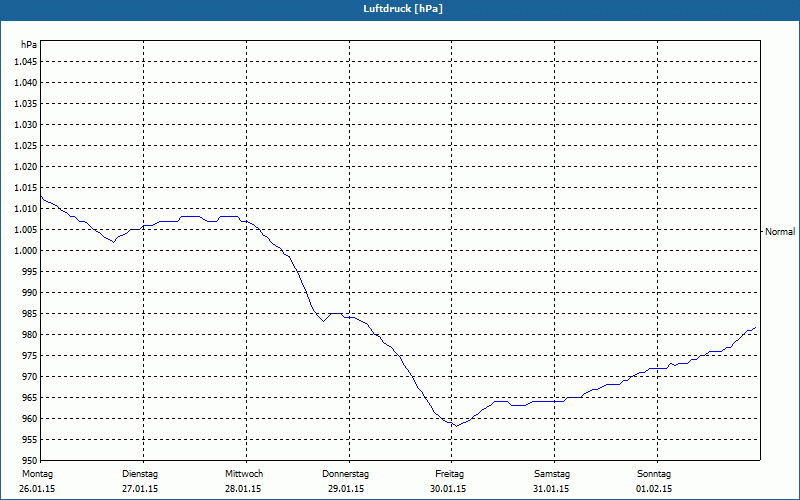The width and height of the screenshot is (800, 500).
Task: Click the 950 axis value
Action: [x=30, y=461]
